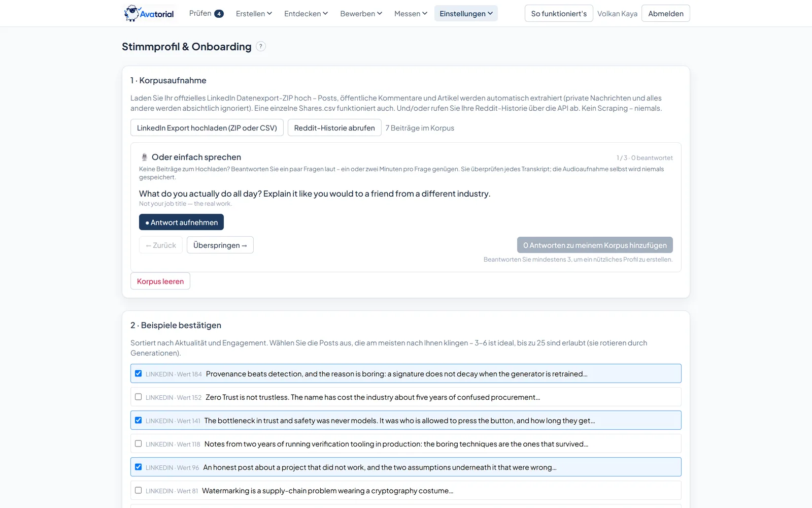812x508 pixels.
Task: Click the '7 Beiträge im Korpus' text
Action: tap(420, 128)
